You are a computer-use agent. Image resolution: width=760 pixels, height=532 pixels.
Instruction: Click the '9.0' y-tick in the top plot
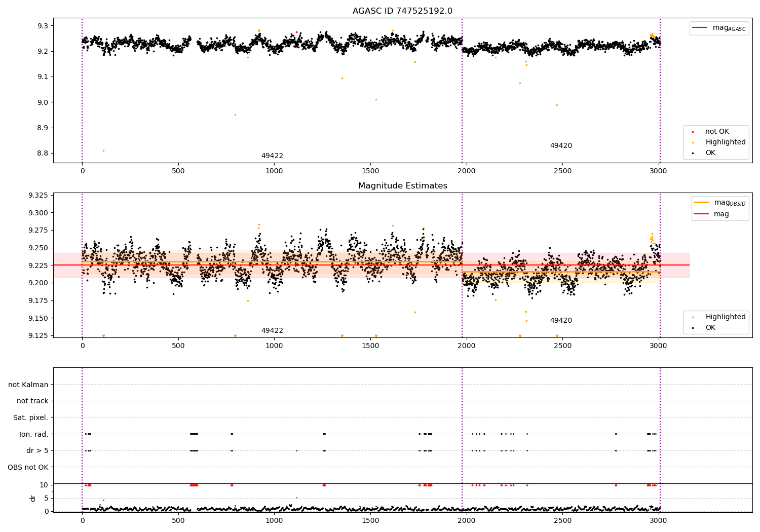point(43,102)
